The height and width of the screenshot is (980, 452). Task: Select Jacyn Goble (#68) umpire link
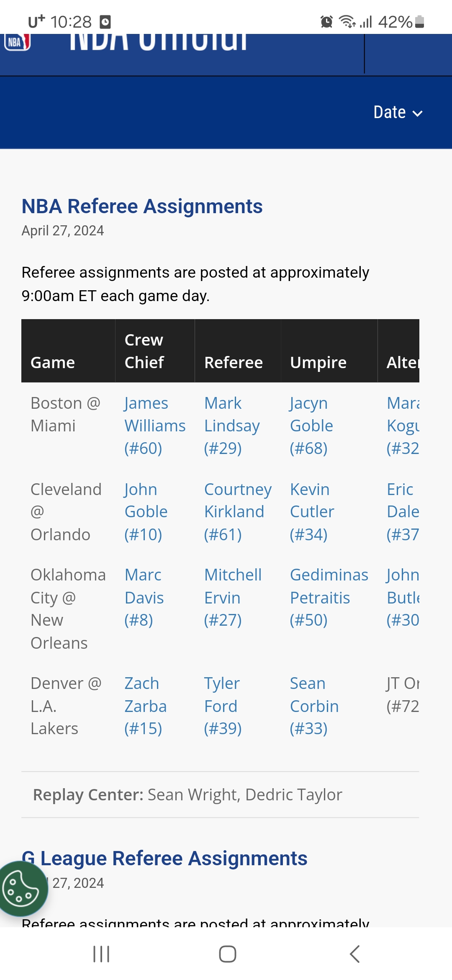[311, 426]
